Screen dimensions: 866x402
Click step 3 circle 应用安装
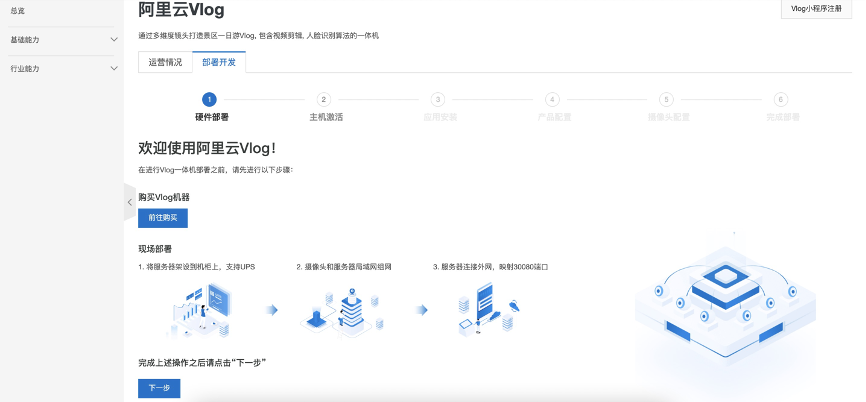pos(438,99)
